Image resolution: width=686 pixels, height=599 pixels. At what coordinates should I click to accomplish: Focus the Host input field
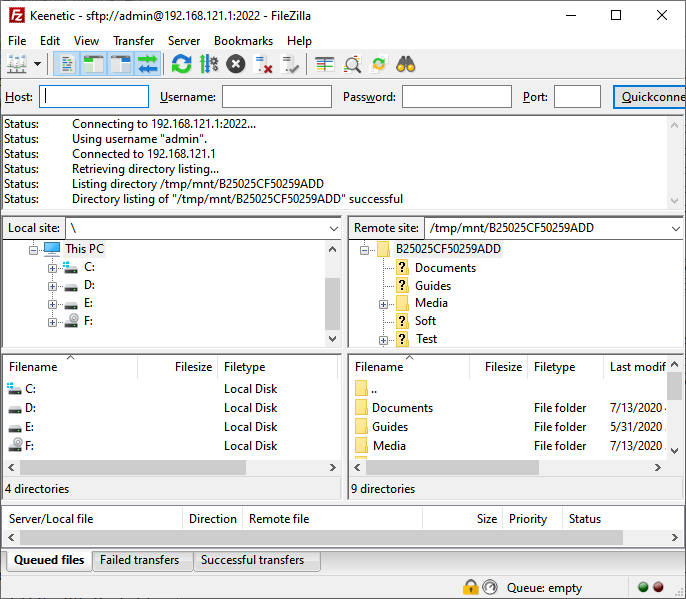tap(94, 96)
